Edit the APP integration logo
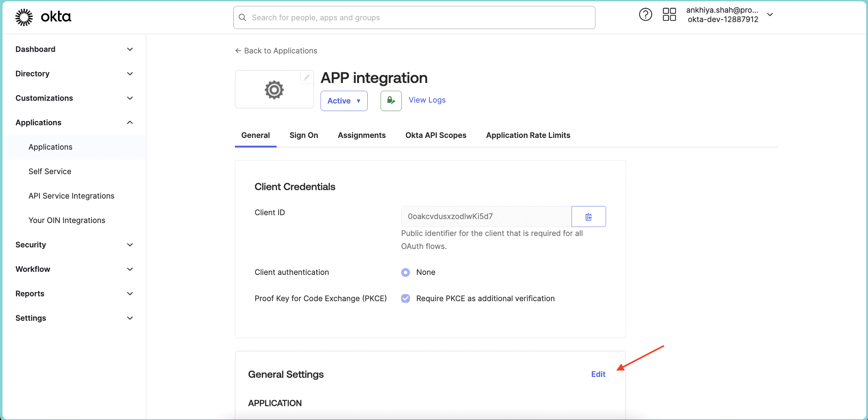The image size is (868, 420). pos(306,77)
